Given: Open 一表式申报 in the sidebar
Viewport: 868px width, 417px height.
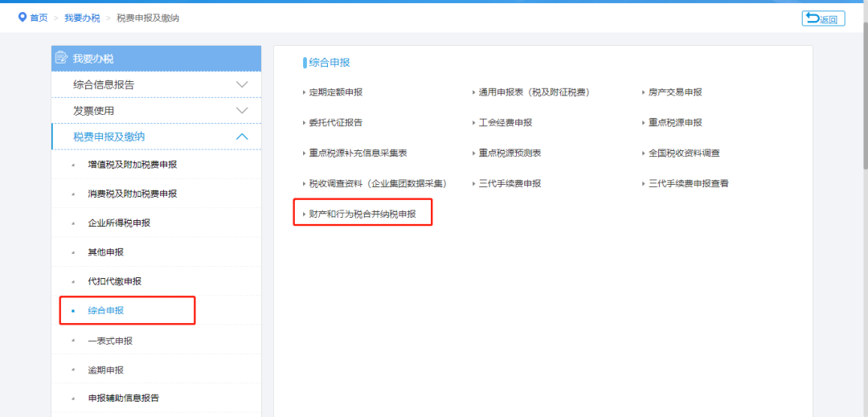Looking at the screenshot, I should point(110,341).
